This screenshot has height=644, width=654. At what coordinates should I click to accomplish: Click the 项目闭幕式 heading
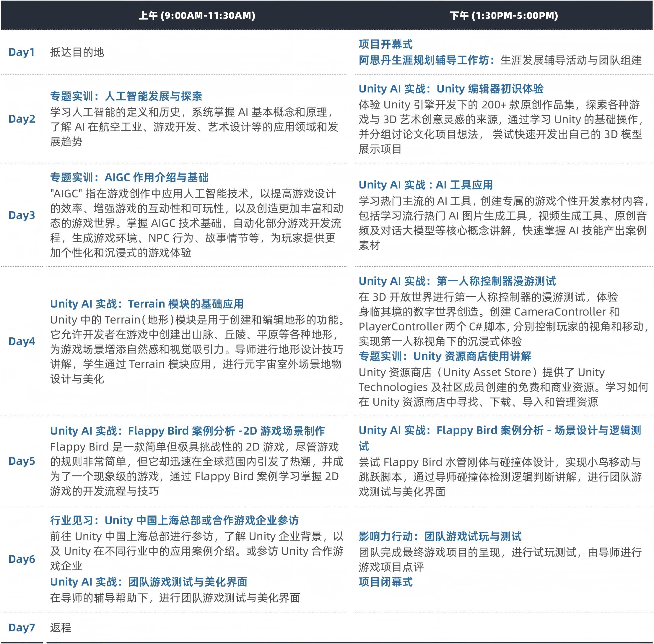click(385, 582)
